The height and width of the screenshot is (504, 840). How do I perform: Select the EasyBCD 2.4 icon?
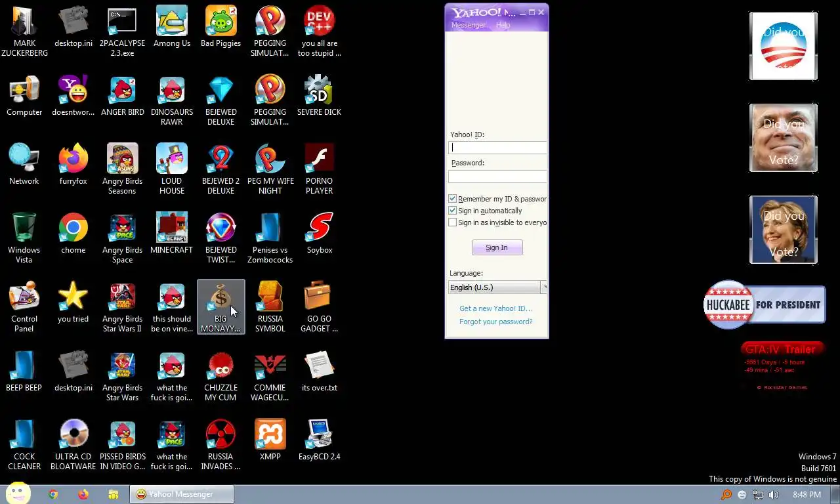pyautogui.click(x=319, y=441)
